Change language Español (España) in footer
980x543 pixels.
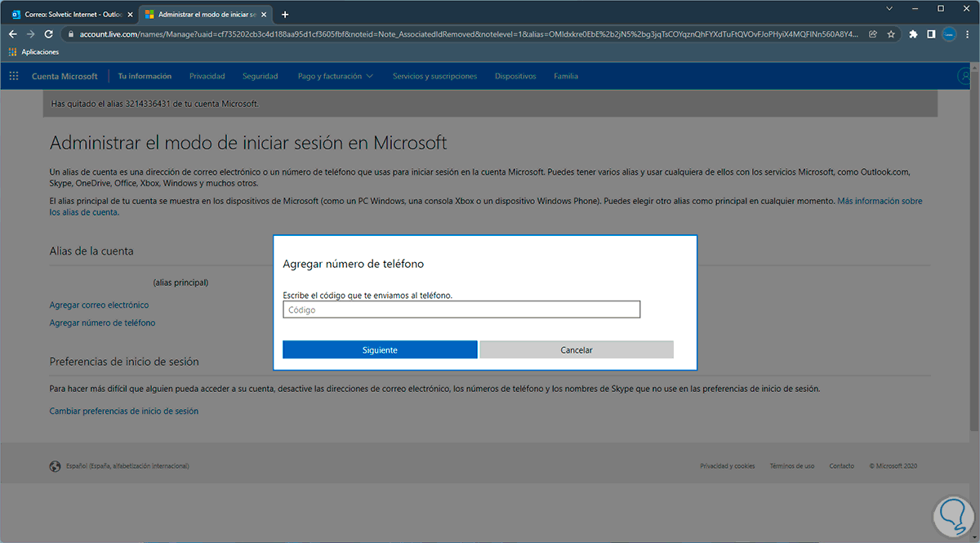click(x=127, y=466)
